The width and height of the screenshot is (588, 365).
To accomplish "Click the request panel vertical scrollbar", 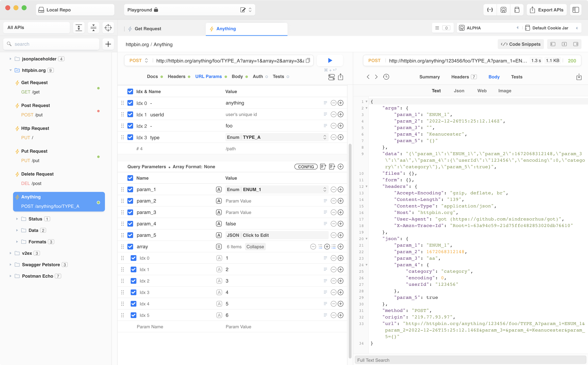I will (x=350, y=251).
